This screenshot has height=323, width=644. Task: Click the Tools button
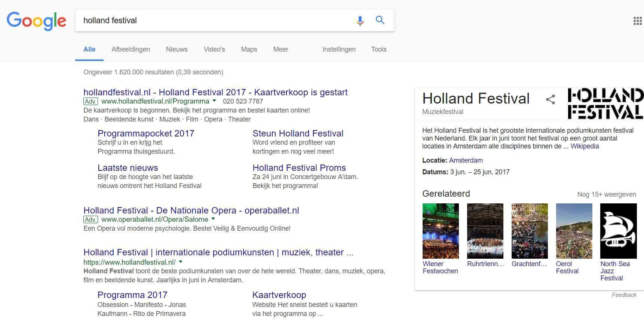click(x=379, y=49)
